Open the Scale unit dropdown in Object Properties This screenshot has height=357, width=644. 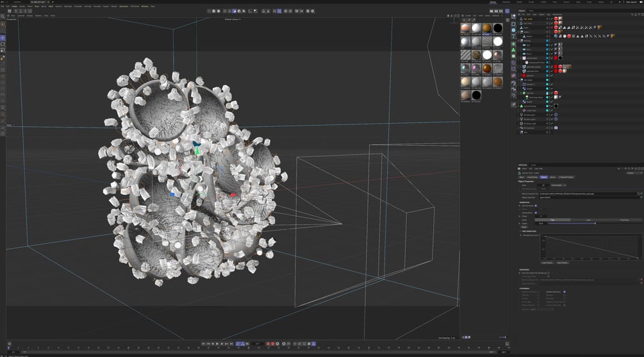559,185
